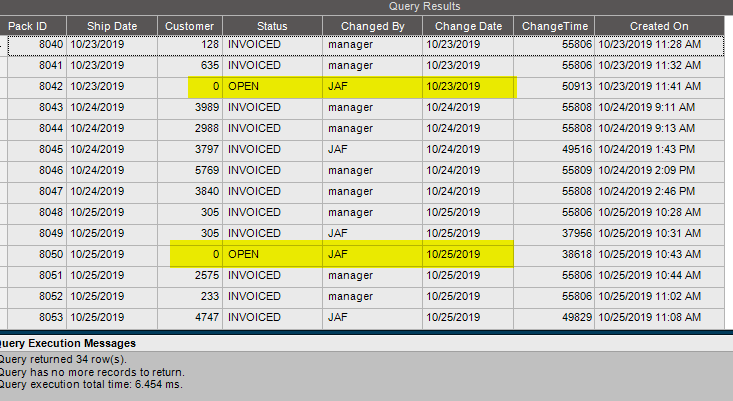Sort by the Pack ID column header
The height and width of the screenshot is (401, 733).
33,26
